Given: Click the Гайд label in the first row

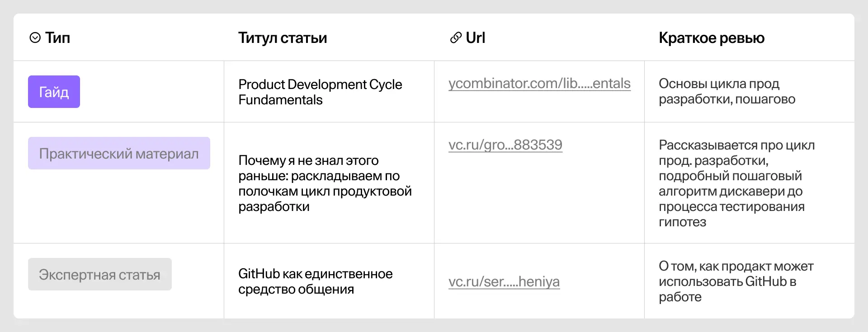Looking at the screenshot, I should (54, 91).
